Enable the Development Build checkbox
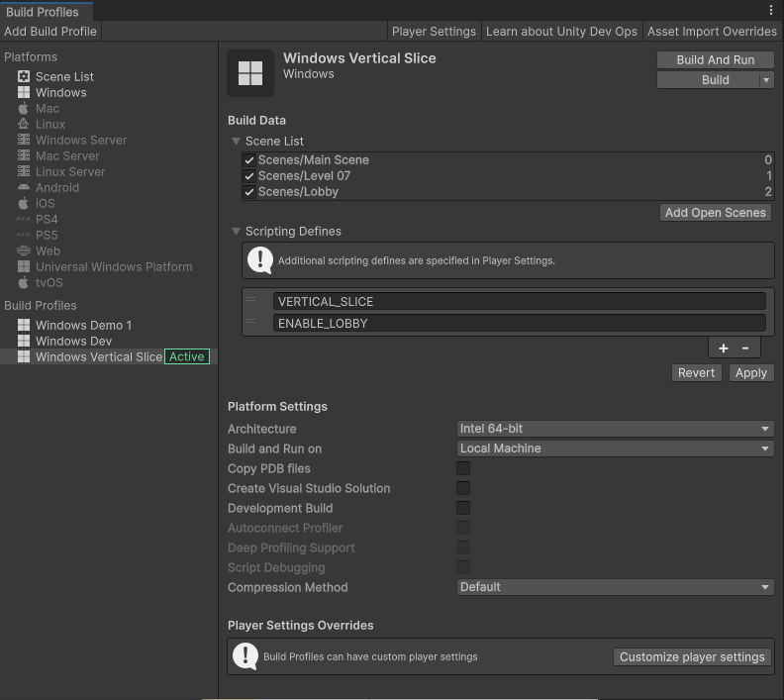The width and height of the screenshot is (784, 700). coord(463,508)
